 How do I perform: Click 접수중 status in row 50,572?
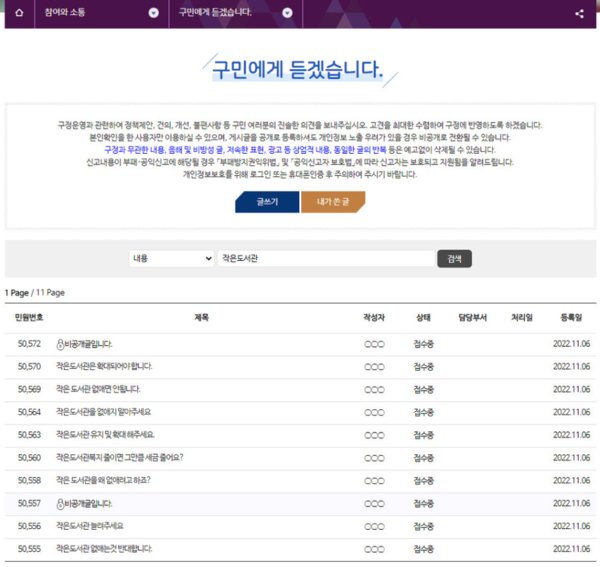pos(424,344)
